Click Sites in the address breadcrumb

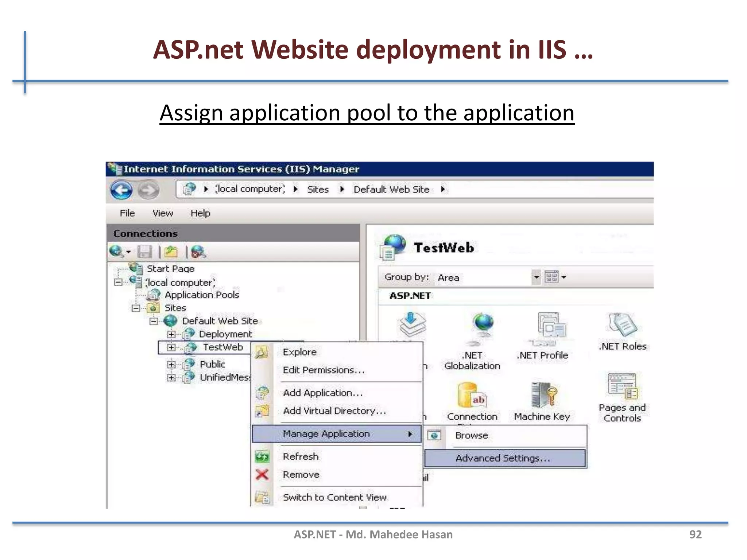[318, 190]
